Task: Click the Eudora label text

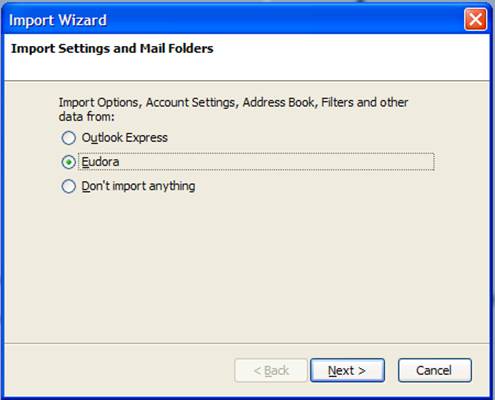Action: [100, 162]
